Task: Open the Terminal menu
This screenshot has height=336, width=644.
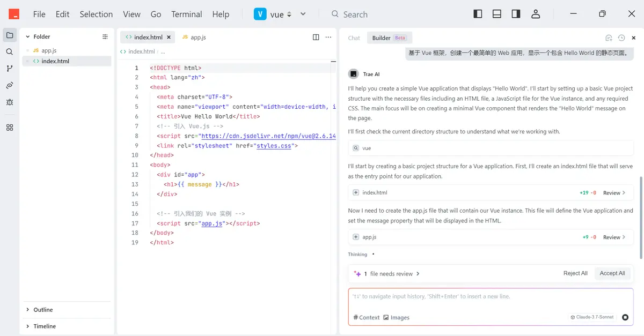Action: [x=187, y=14]
